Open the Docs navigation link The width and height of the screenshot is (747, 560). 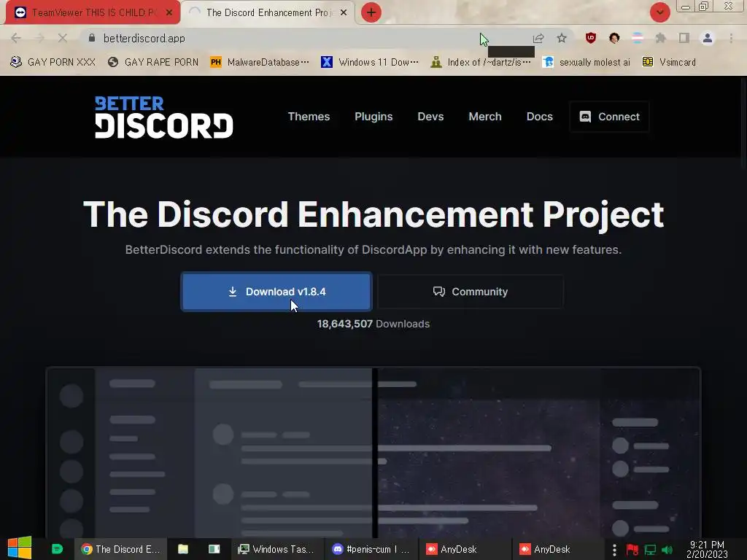(540, 117)
